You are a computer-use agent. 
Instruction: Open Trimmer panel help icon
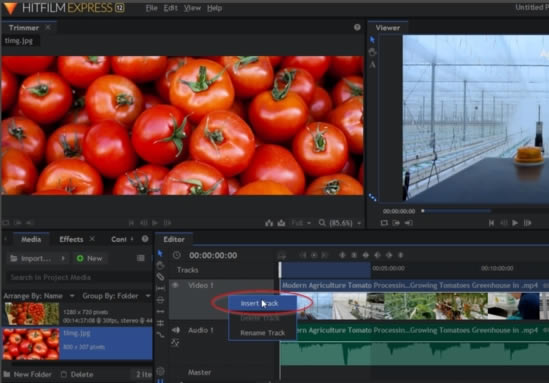[357, 27]
